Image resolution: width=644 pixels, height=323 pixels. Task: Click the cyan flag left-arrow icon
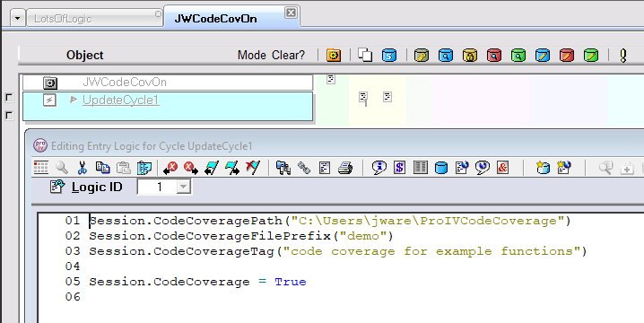pyautogui.click(x=212, y=168)
